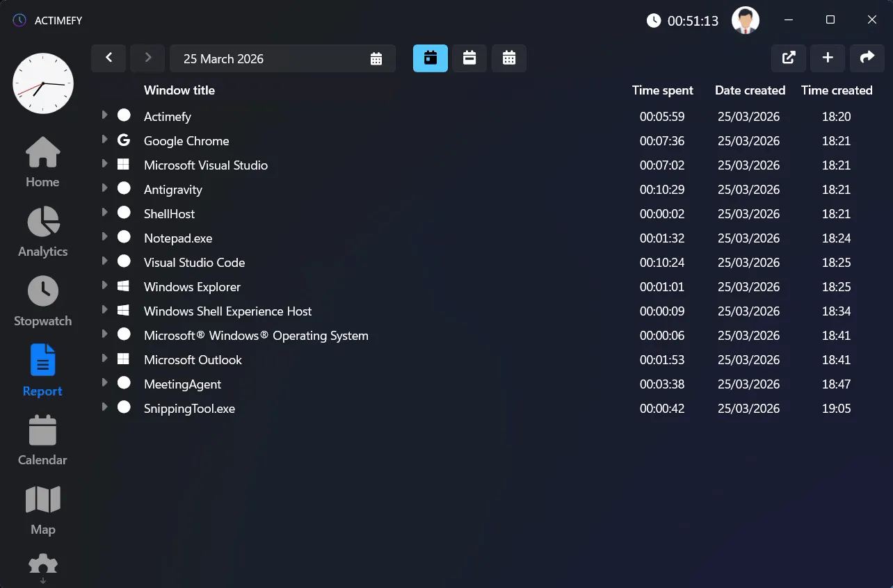
Task: Open the Analytics section
Action: coord(42,231)
